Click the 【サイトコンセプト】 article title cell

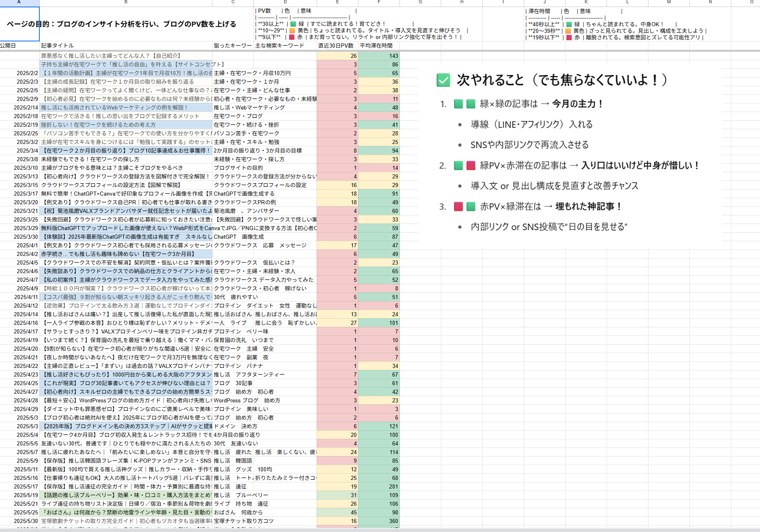click(x=126, y=64)
